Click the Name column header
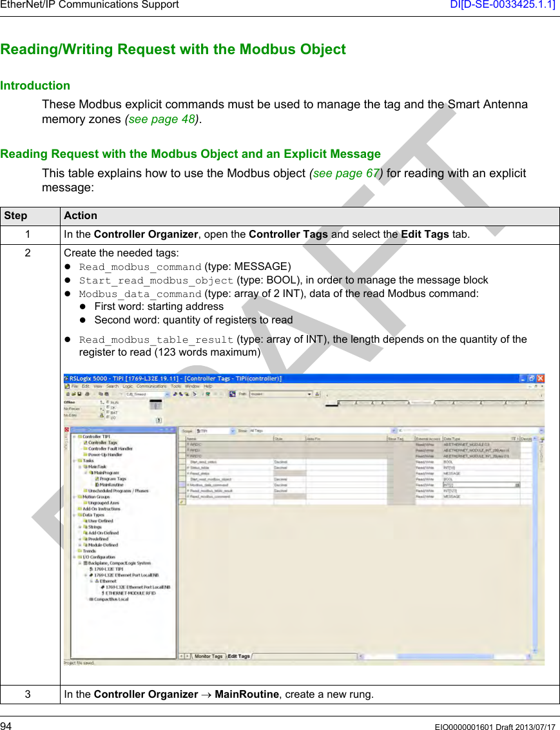This screenshot has width=560, height=730. click(229, 439)
